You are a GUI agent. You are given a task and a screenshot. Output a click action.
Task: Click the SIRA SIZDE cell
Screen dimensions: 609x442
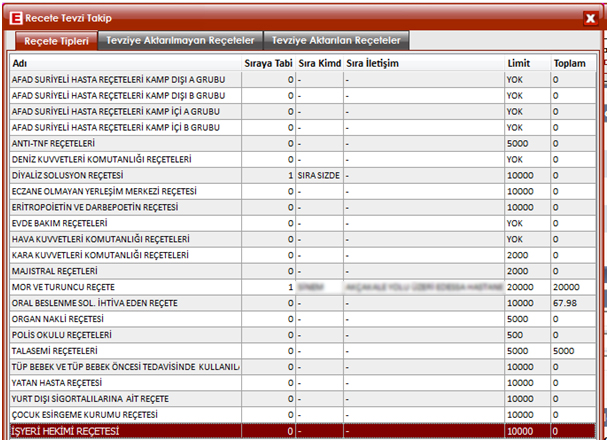pos(318,176)
